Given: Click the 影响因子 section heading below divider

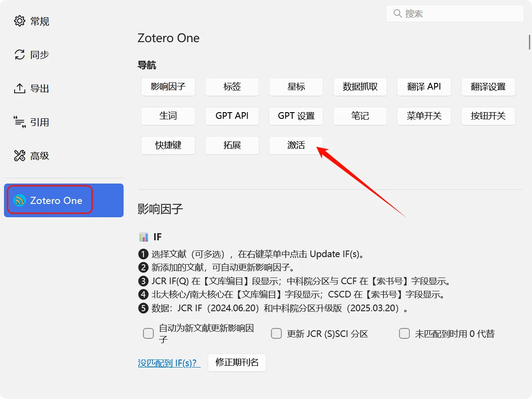Looking at the screenshot, I should tap(160, 209).
